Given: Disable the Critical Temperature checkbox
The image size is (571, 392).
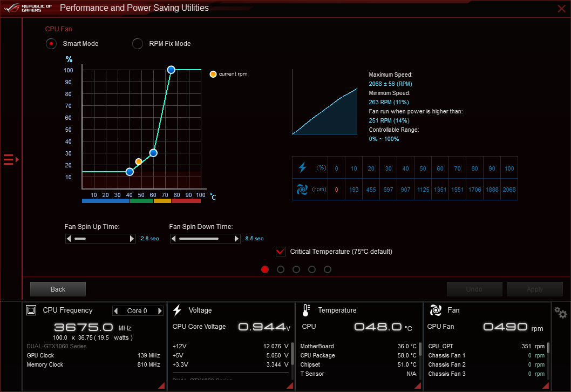Looking at the screenshot, I should (x=280, y=251).
